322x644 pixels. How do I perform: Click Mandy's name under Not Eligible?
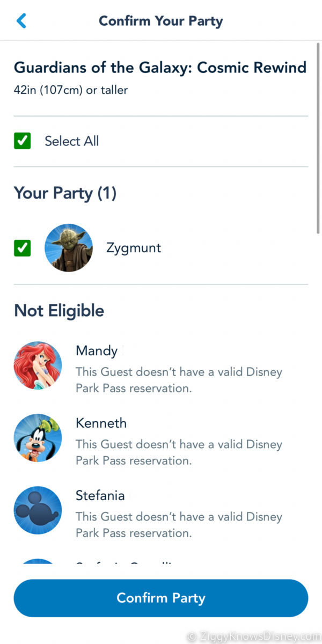click(97, 350)
